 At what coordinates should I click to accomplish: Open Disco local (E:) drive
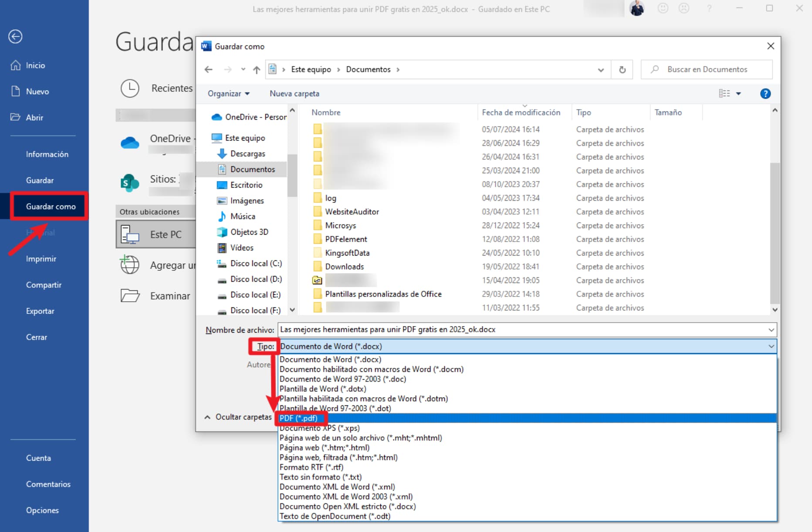click(249, 295)
